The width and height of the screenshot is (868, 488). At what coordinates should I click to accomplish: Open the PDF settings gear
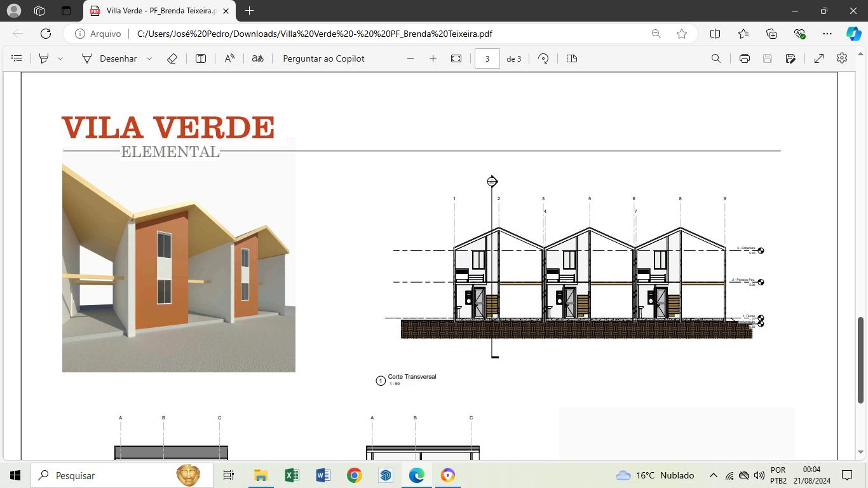842,58
